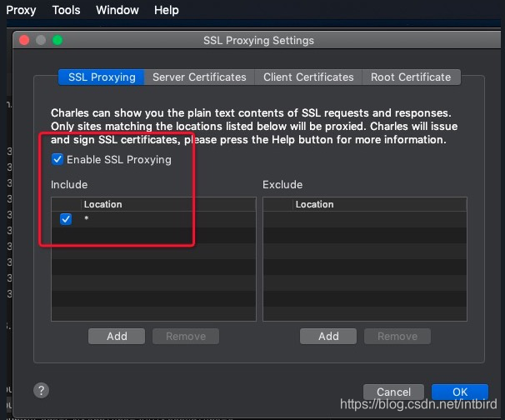Click the Exclude list Location column header

click(x=380, y=204)
